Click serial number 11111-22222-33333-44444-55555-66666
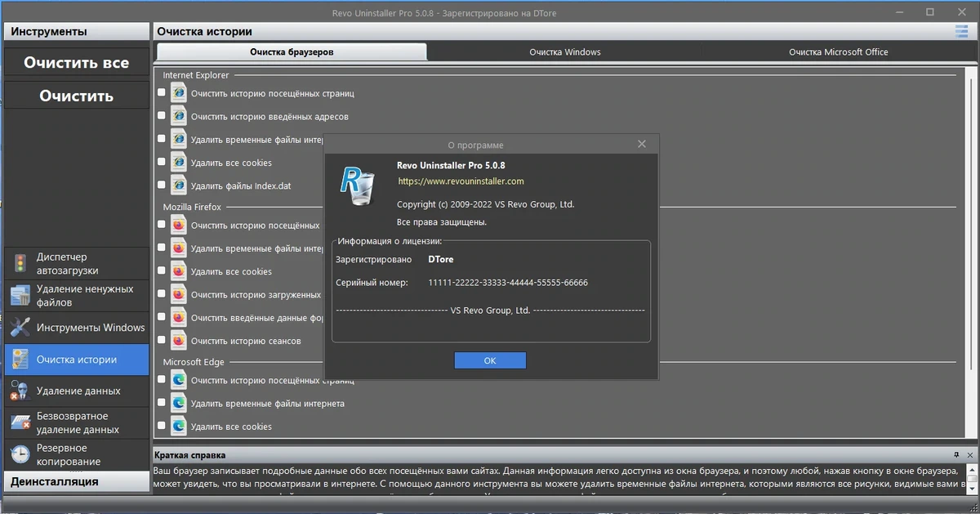The image size is (980, 514). (x=508, y=283)
